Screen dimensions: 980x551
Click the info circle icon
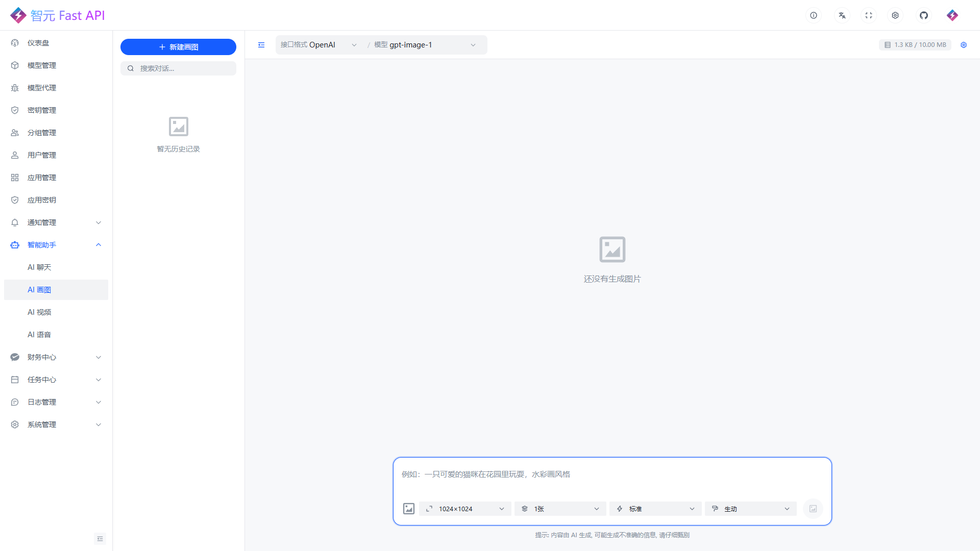coord(813,15)
